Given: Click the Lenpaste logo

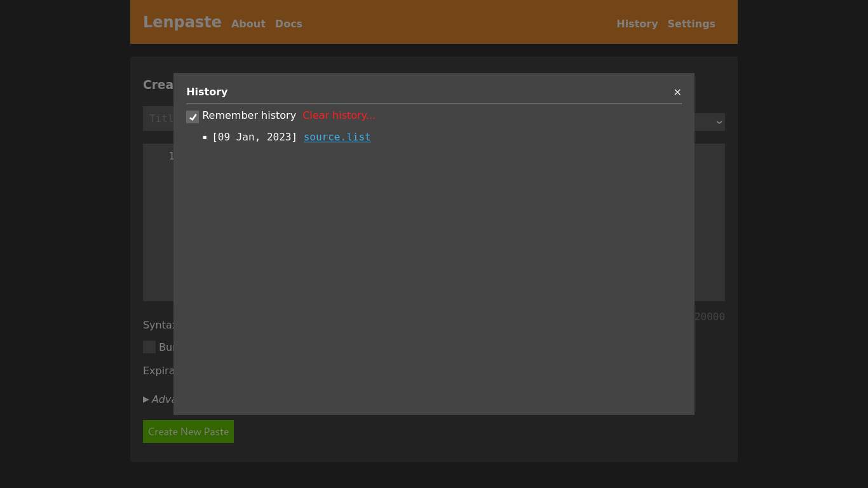Looking at the screenshot, I should [x=182, y=22].
